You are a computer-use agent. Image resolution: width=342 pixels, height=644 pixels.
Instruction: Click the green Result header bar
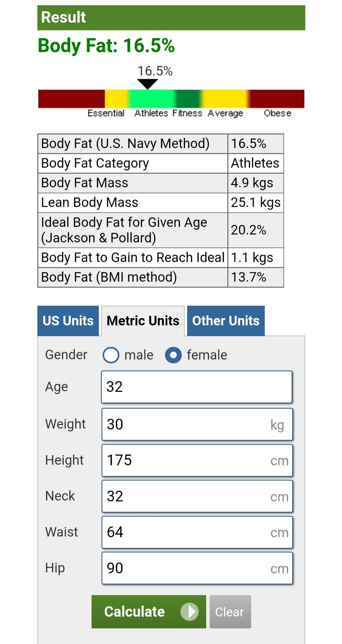[171, 18]
